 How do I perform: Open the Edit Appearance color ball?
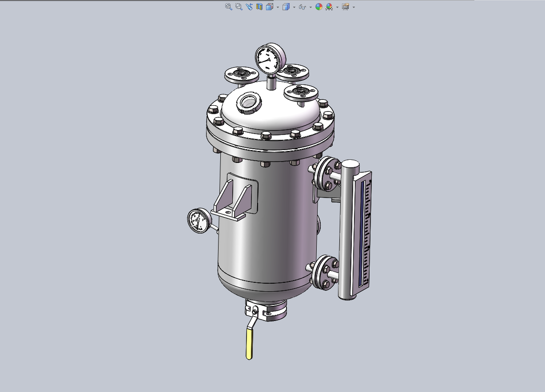(318, 7)
